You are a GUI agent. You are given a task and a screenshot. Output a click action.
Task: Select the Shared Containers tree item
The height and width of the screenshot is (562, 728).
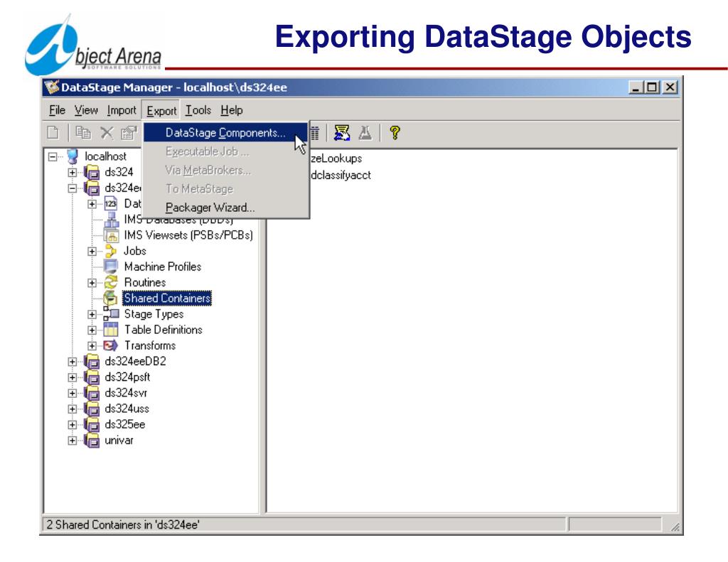point(167,298)
